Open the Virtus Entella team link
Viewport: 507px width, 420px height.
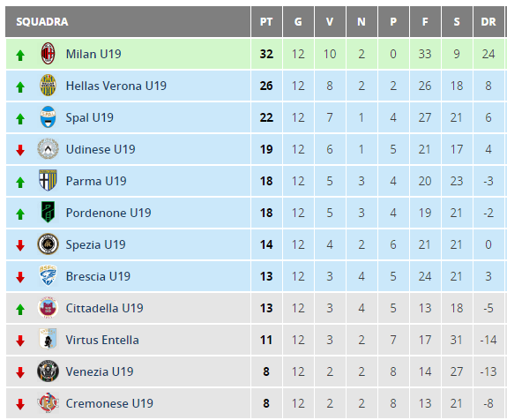point(102,340)
